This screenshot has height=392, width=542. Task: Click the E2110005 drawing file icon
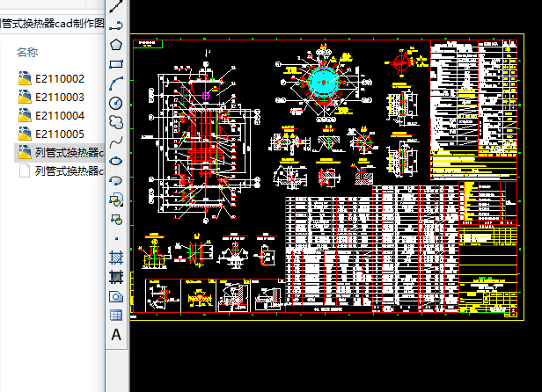25,134
